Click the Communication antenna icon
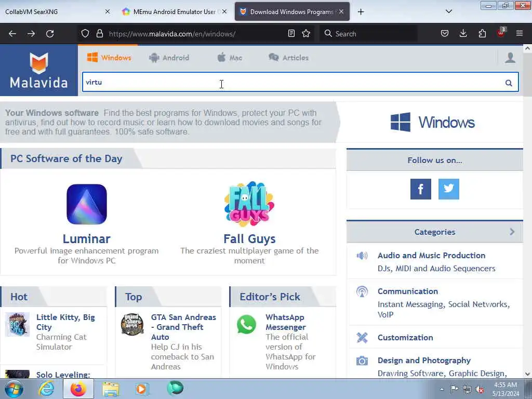The image size is (532, 399). pos(362,291)
